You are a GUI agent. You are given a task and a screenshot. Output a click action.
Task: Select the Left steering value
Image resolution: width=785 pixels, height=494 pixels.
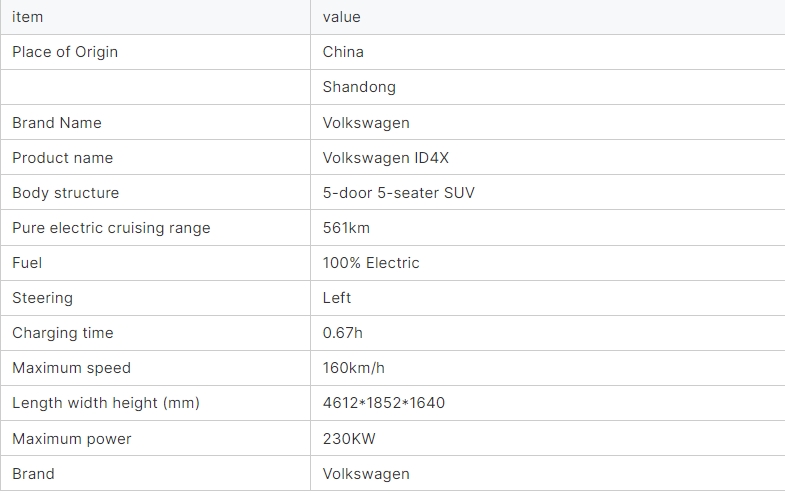(337, 298)
